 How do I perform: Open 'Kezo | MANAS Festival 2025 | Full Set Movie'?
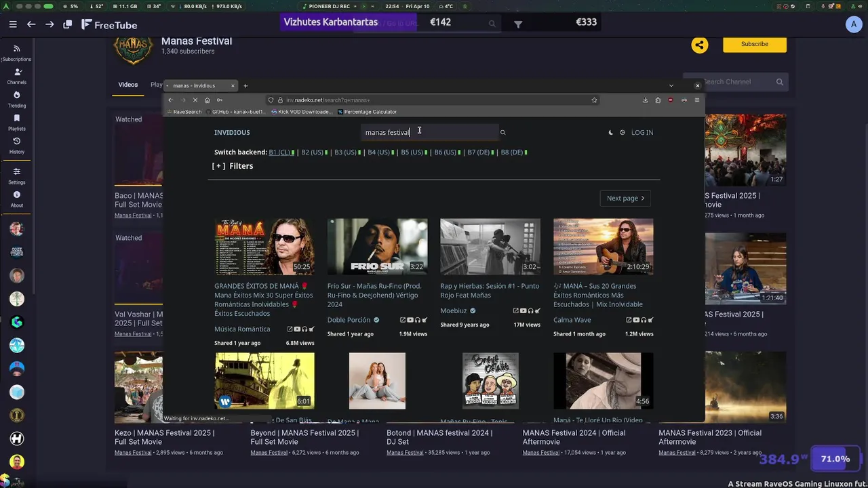[165, 437]
